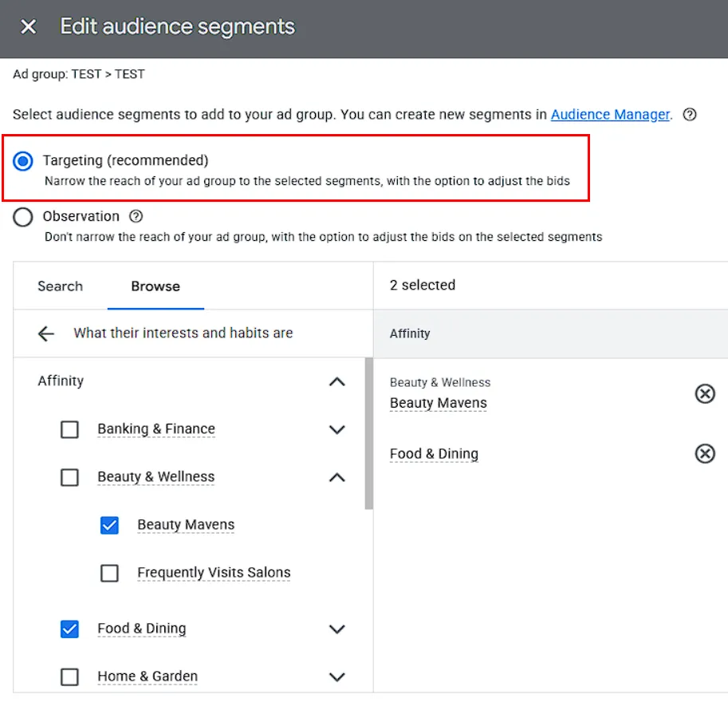
Task: Check the Banking & Finance checkbox
Action: point(69,429)
